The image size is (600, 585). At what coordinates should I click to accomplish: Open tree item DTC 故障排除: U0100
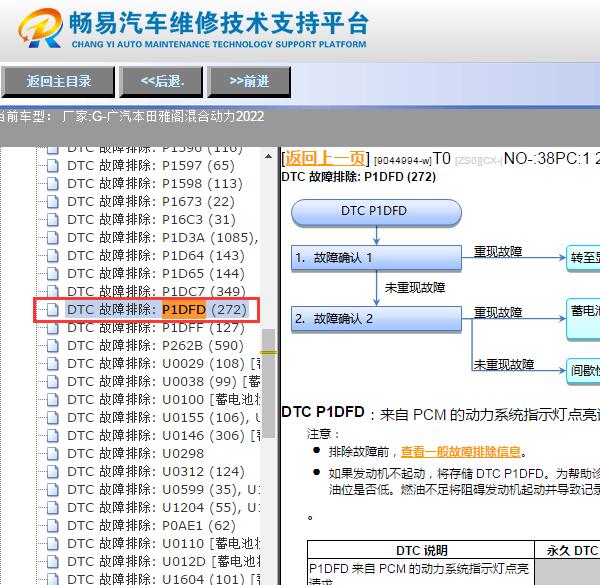point(164,399)
